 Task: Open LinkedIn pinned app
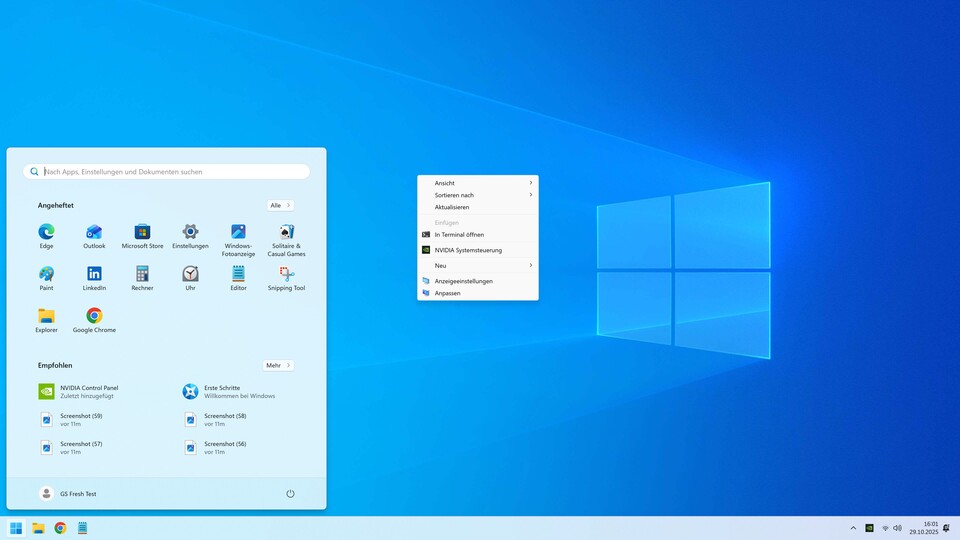pyautogui.click(x=94, y=278)
